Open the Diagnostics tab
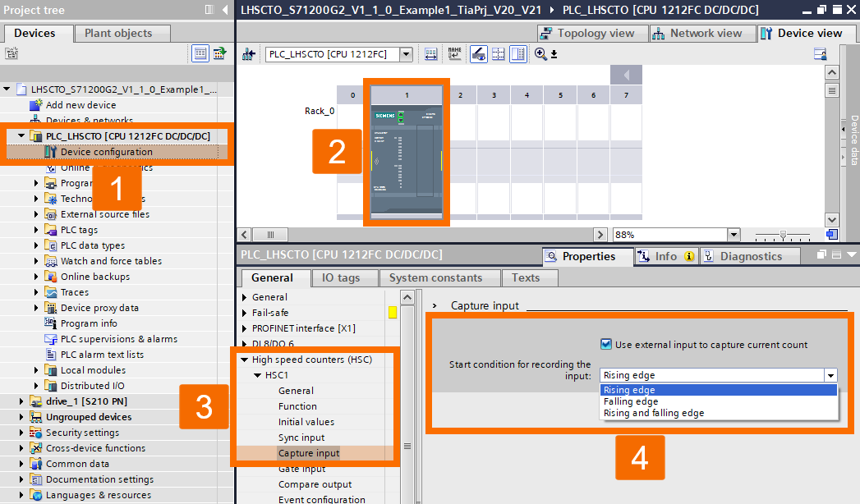860x504 pixels. click(x=749, y=256)
